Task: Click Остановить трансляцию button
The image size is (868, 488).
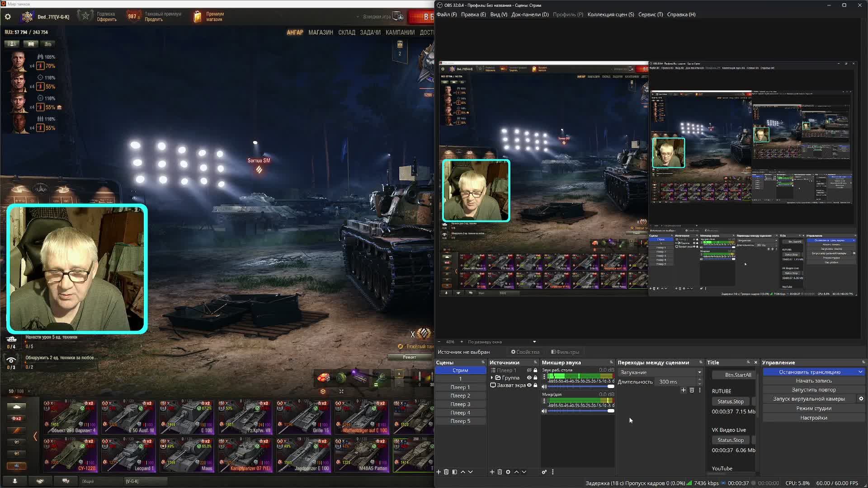Action: (809, 372)
